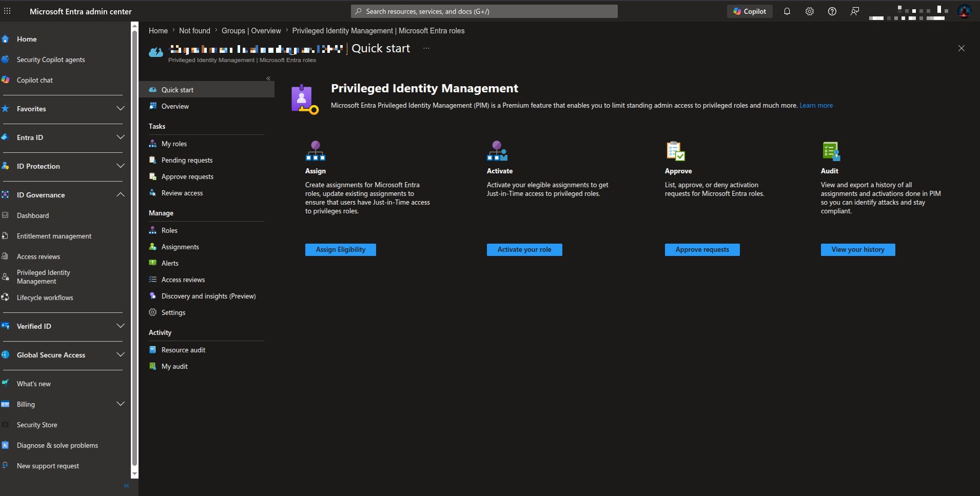Collapse the ID Governance section

pos(121,195)
